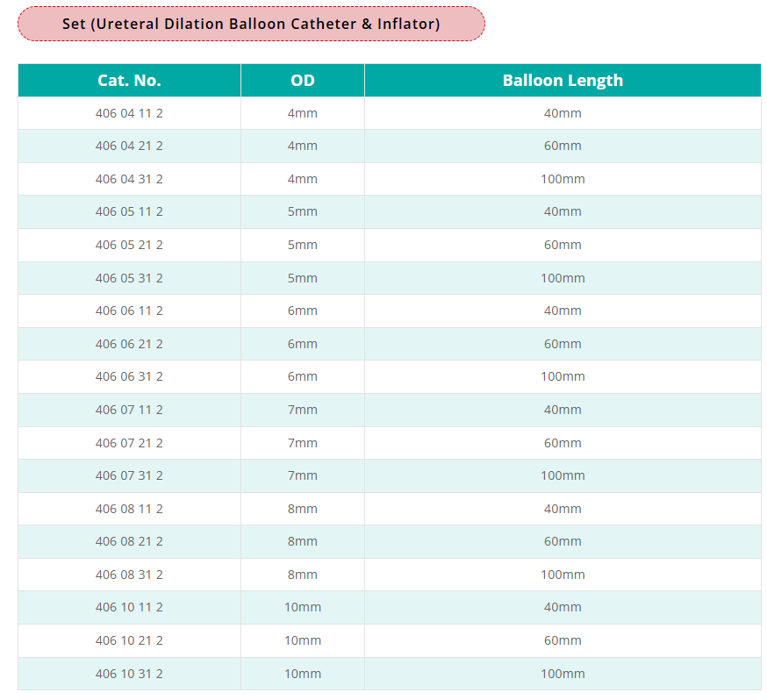Select catalog number 406 07 11 2
The height and width of the screenshot is (700, 767).
pos(129,410)
